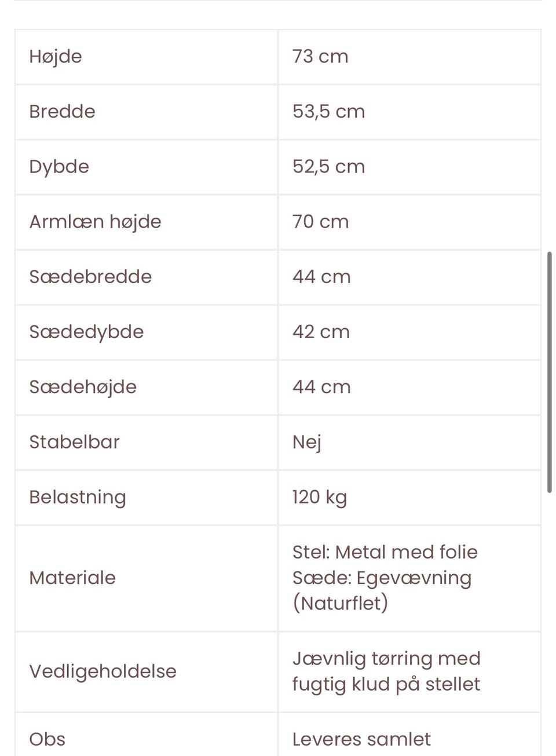This screenshot has width=556, height=756.
Task: Select the 70 cm armrest value
Action: tap(320, 222)
